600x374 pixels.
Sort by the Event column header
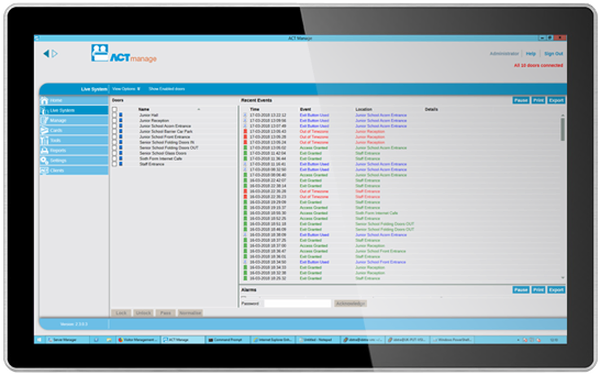(x=305, y=109)
